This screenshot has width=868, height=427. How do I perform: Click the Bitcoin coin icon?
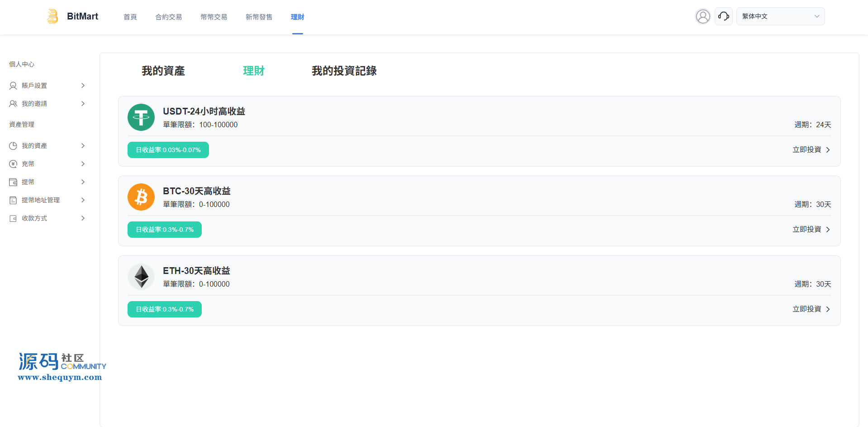[x=141, y=197]
